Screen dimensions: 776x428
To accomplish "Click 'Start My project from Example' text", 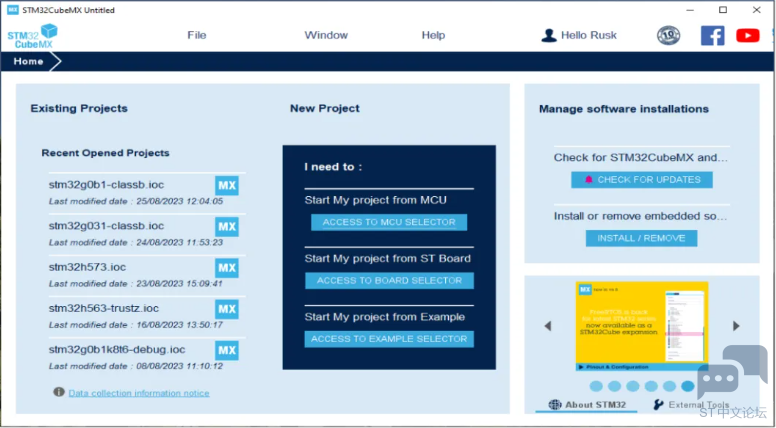I will tap(385, 317).
